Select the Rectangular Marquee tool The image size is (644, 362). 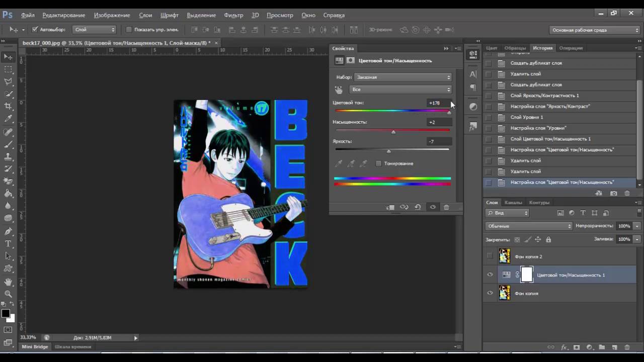coord(9,69)
